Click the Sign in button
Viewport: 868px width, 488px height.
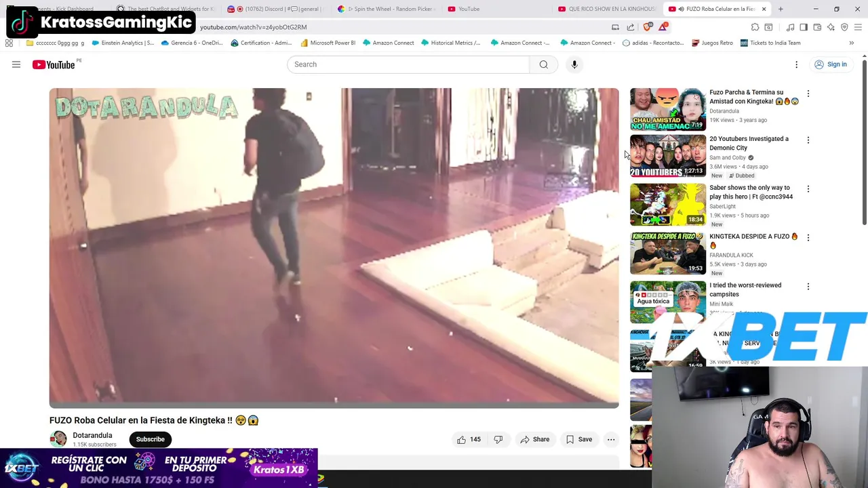pyautogui.click(x=831, y=64)
